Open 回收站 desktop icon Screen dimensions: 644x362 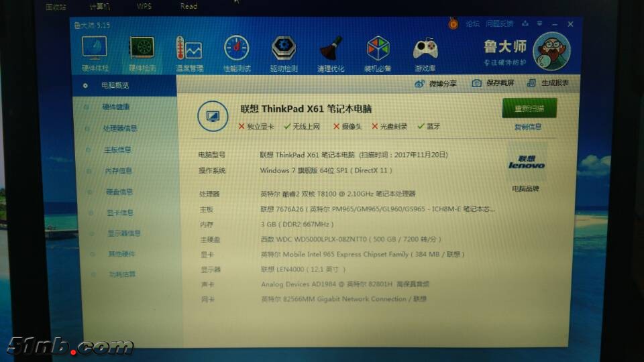(56, 7)
